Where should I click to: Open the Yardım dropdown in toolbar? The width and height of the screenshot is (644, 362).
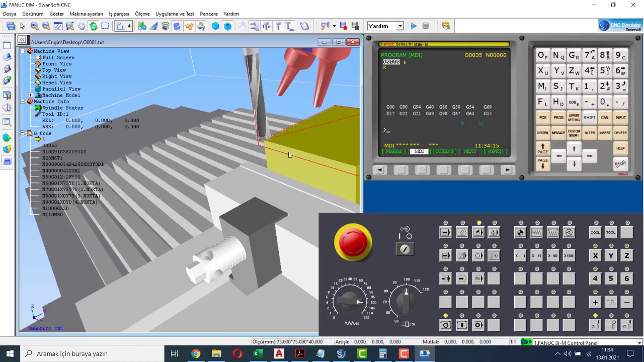(400, 26)
